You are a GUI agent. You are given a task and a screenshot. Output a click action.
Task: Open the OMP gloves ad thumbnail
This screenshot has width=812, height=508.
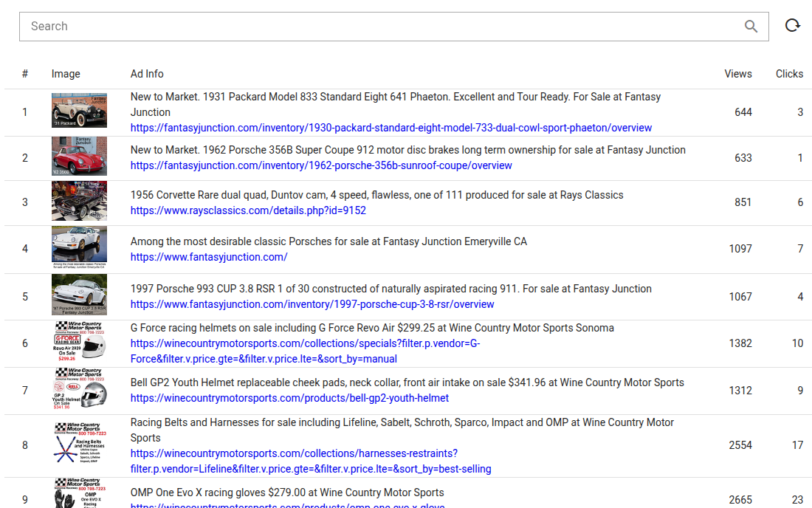(79, 493)
